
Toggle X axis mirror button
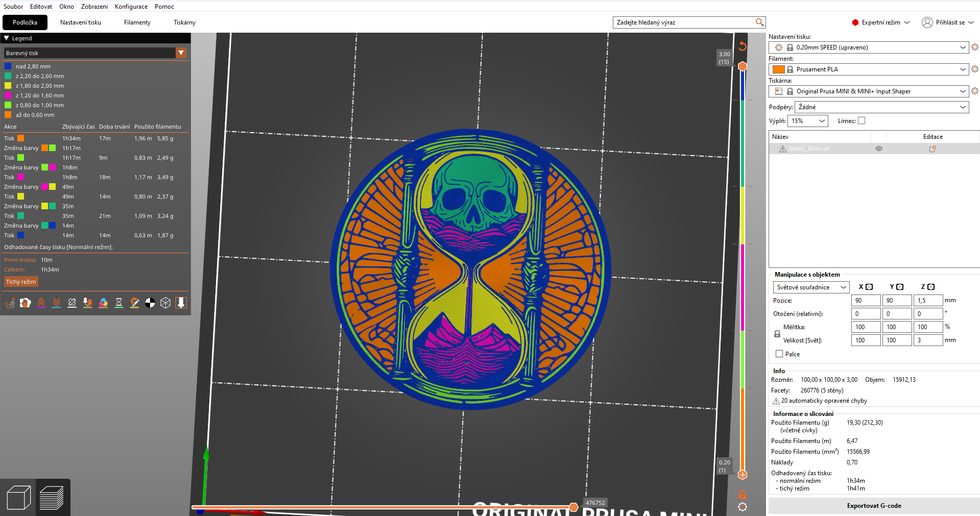tap(869, 287)
